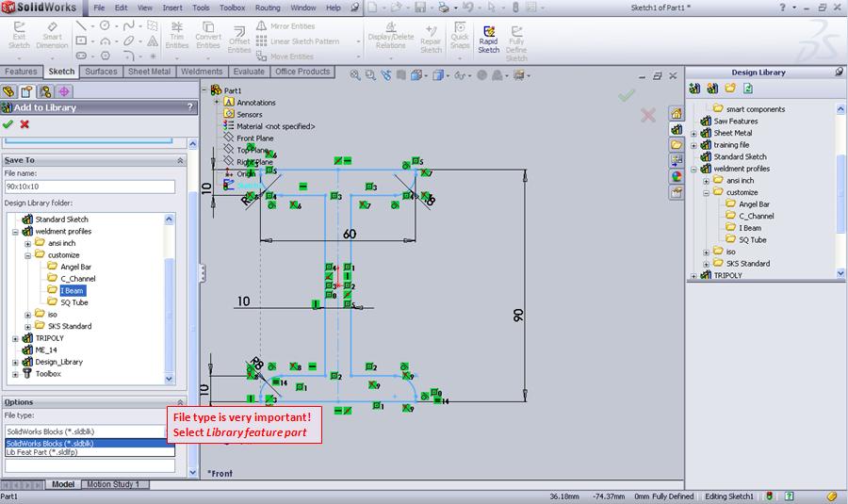Screen dimensions: 848x504
Task: Click the Convert Entities icon
Action: [x=208, y=35]
